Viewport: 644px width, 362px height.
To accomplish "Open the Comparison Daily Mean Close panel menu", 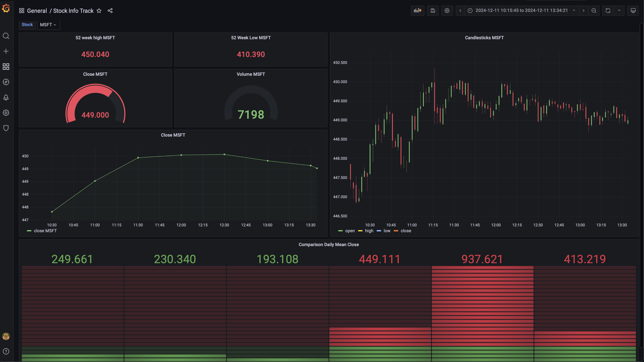I will point(329,244).
